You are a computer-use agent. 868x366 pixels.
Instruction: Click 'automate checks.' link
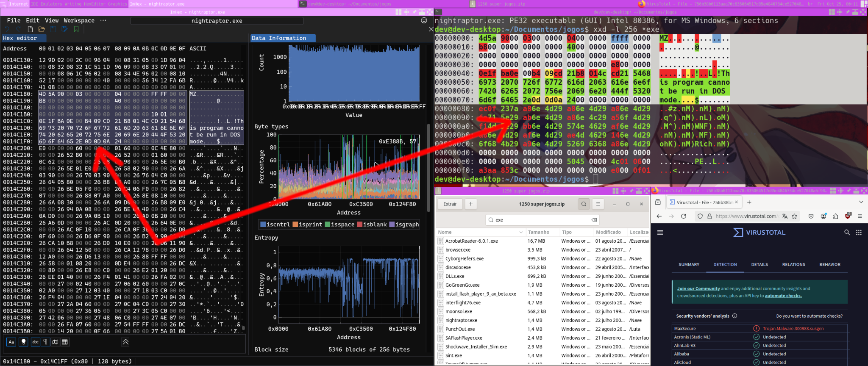pyautogui.click(x=783, y=296)
